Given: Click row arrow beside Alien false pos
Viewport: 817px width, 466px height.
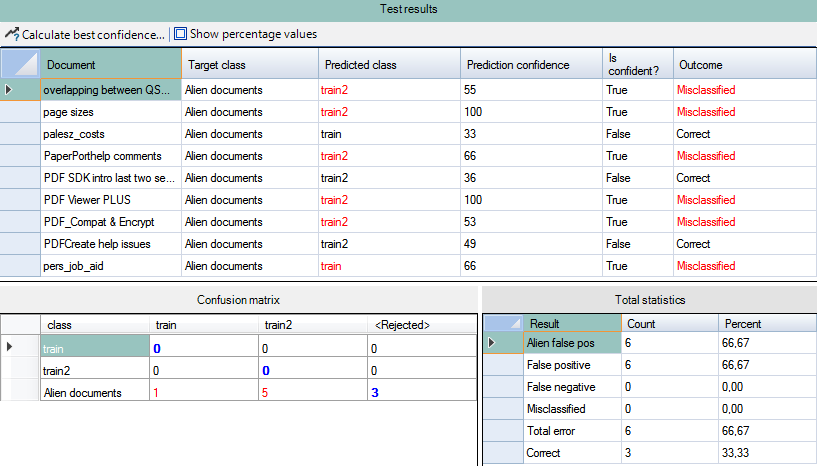Looking at the screenshot, I should point(491,344).
